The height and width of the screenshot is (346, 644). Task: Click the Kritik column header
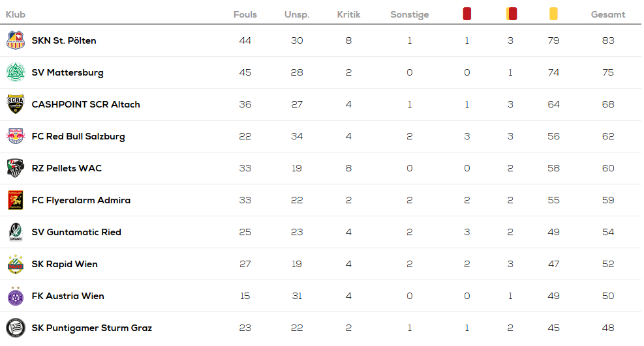[x=348, y=14]
